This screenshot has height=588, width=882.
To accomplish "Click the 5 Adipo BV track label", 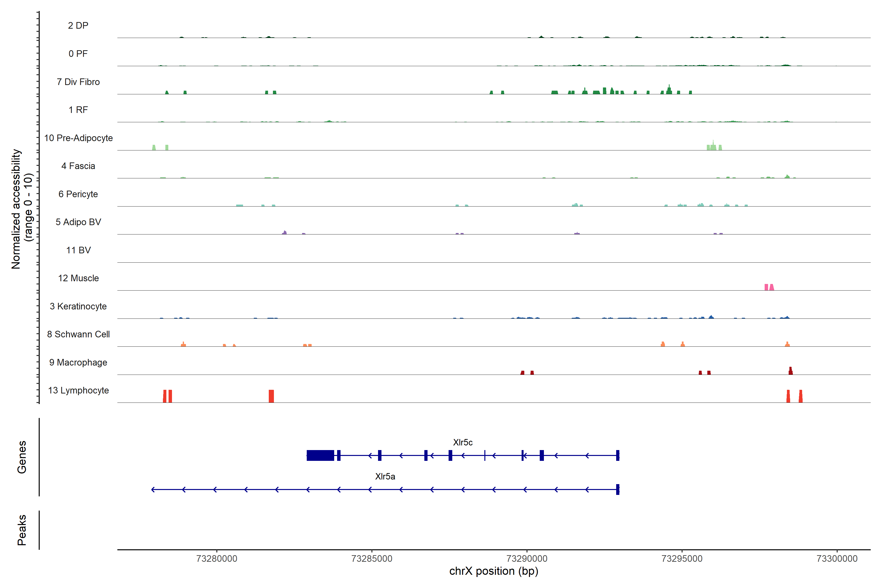I will 78,222.
